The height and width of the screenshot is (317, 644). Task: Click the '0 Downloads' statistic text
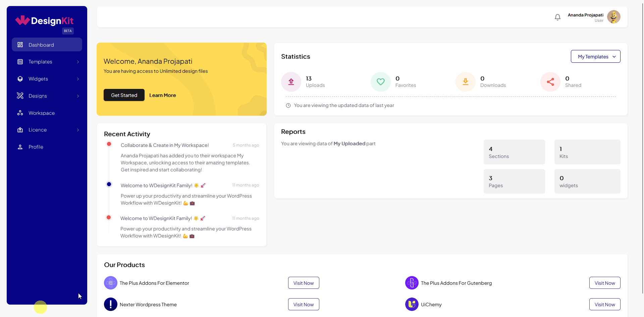pyautogui.click(x=493, y=82)
